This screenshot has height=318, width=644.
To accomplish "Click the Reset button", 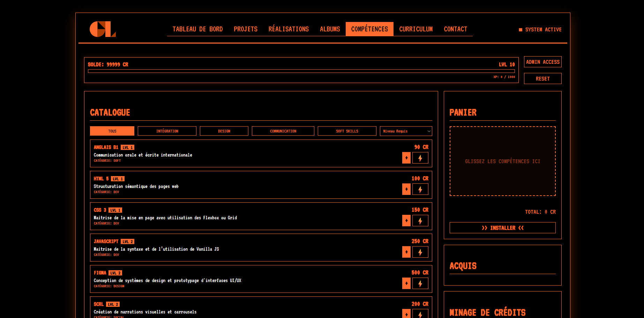I will coord(543,78).
